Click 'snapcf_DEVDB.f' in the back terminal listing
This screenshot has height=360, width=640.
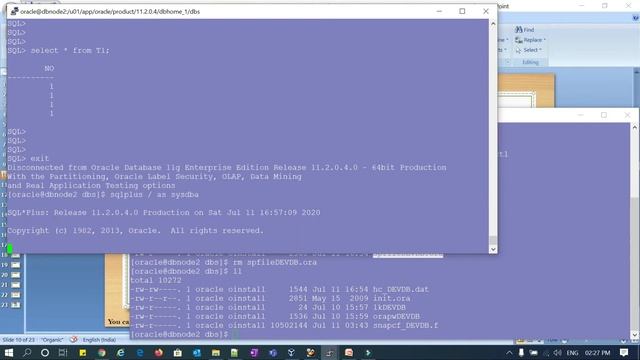pyautogui.click(x=405, y=325)
